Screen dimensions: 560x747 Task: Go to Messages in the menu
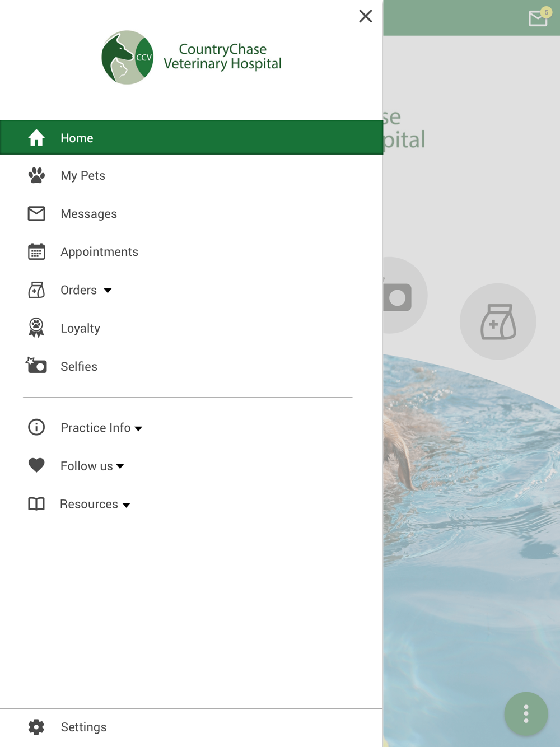click(x=88, y=214)
